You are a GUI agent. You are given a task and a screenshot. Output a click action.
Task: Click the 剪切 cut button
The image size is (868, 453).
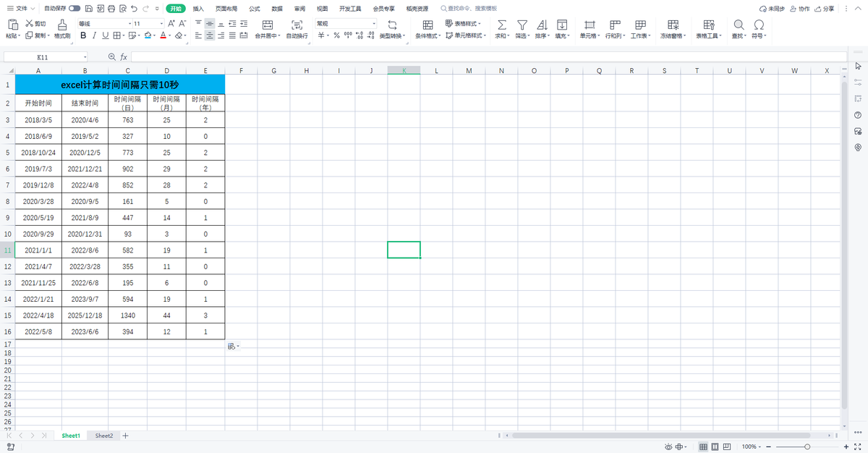pos(35,24)
